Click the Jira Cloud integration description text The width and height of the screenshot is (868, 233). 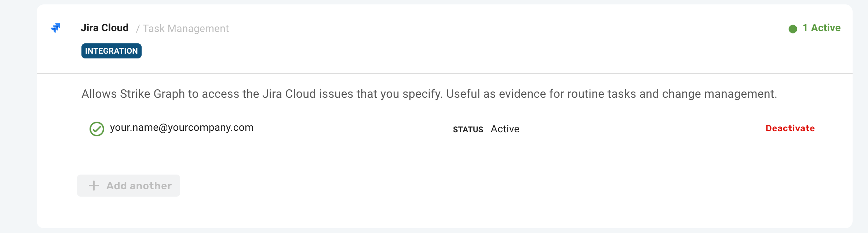[429, 94]
